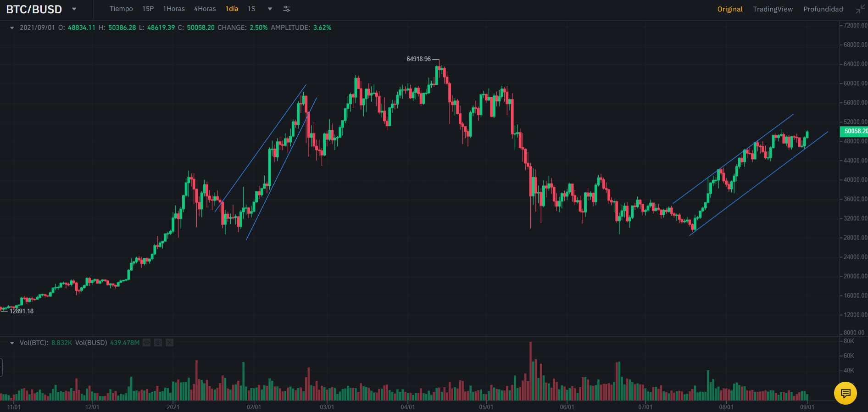Screen dimensions: 868x412
Task: Click the high price value 50386.28
Action: tap(122, 28)
